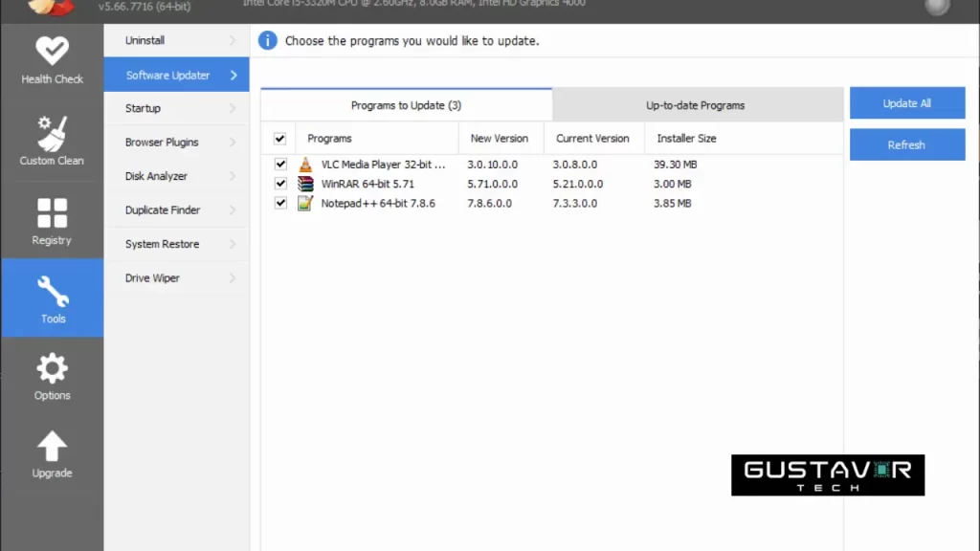Switch to Programs to Update tab
Image resolution: width=980 pixels, height=551 pixels.
click(x=406, y=105)
